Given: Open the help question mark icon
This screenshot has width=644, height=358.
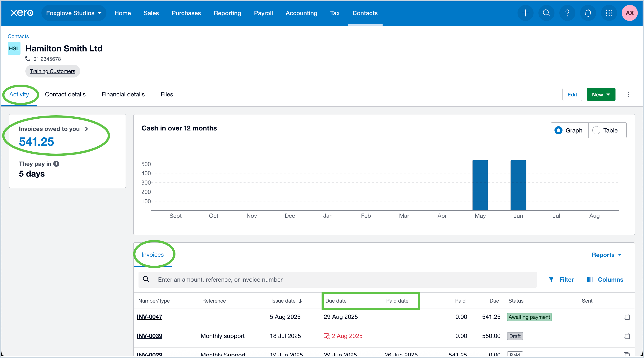Looking at the screenshot, I should click(567, 13).
